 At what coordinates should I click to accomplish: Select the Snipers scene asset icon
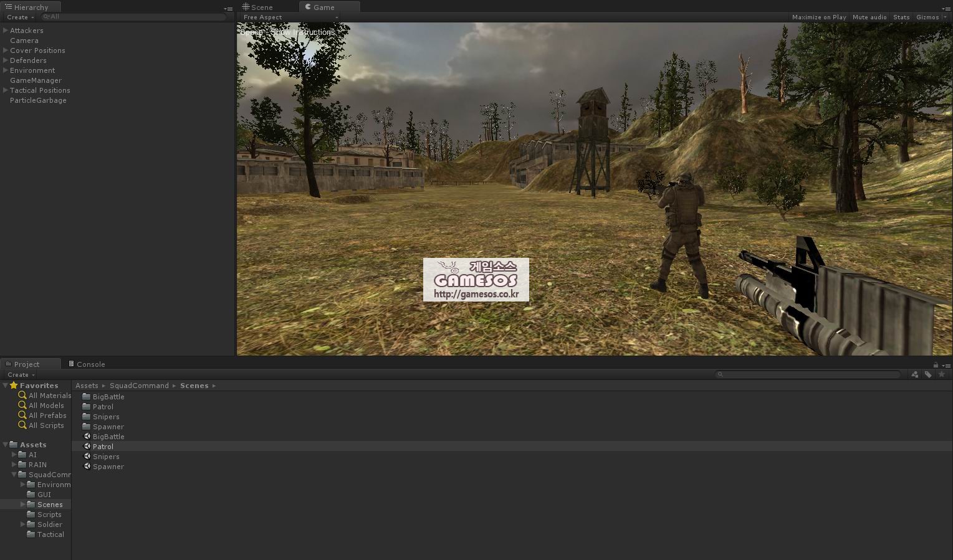[87, 457]
